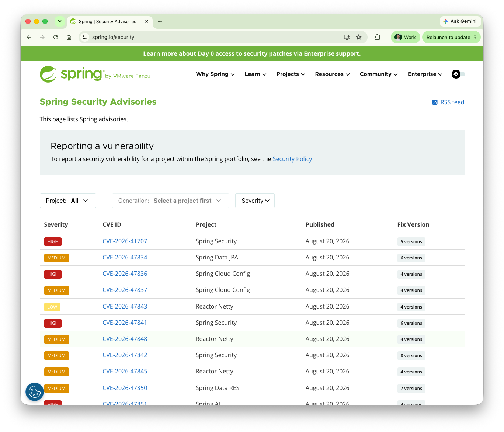Bookmark this page with the star icon
Screen dimensions: 504x432
coord(359,37)
